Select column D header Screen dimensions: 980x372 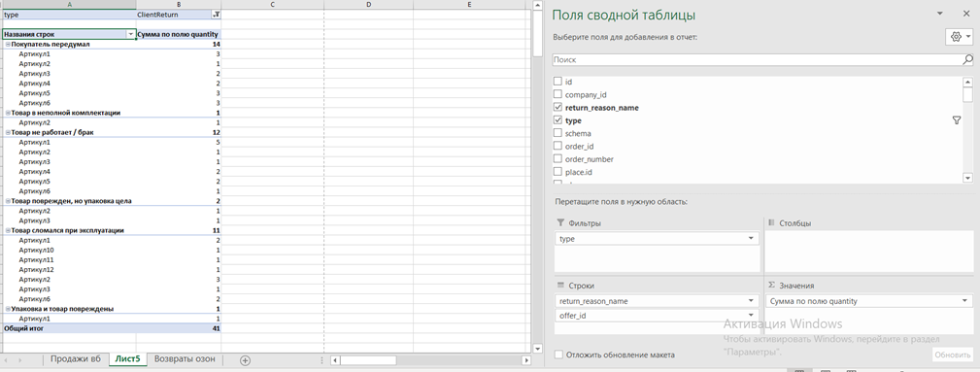[368, 5]
